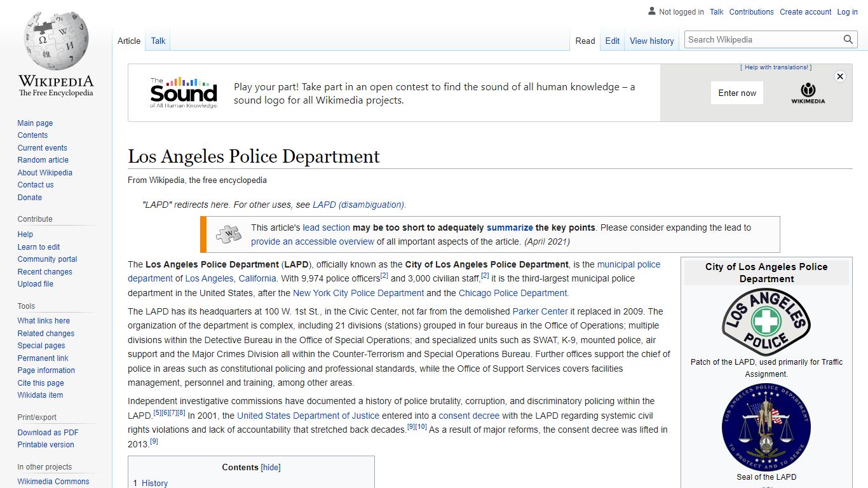Open Help with translations link
868x488 pixels.
pos(776,67)
